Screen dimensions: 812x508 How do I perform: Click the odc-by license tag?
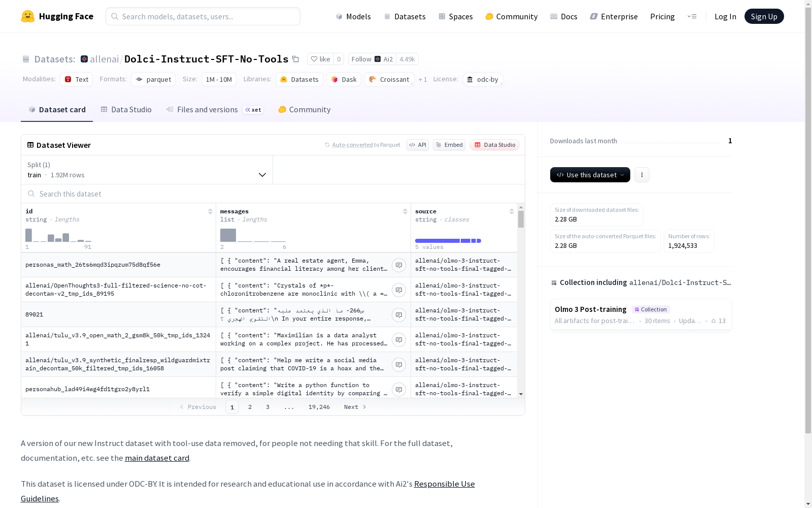point(483,79)
